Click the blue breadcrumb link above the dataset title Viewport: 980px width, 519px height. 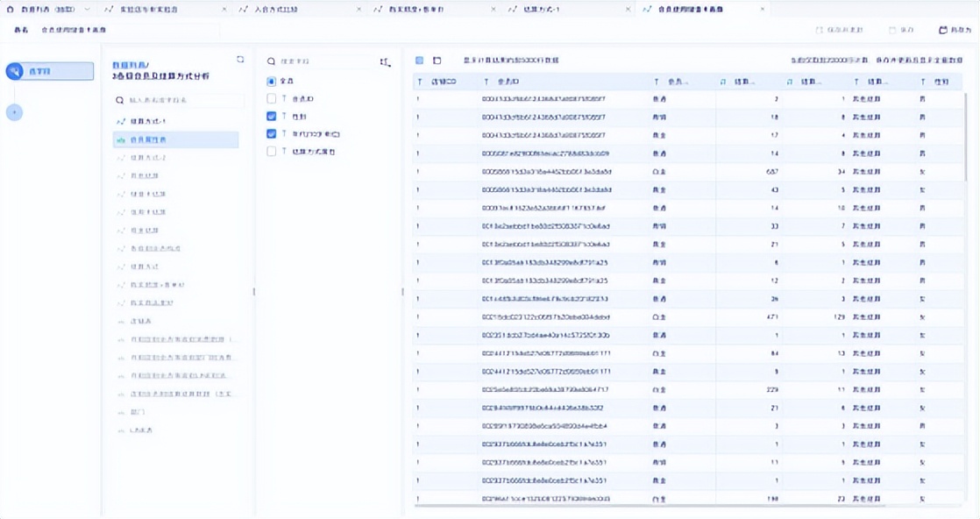pos(130,65)
